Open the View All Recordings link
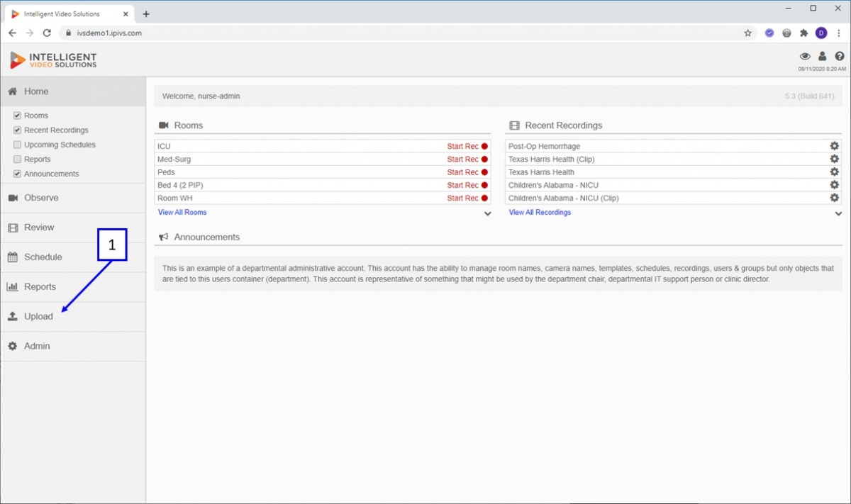This screenshot has width=851, height=504. pyautogui.click(x=540, y=212)
